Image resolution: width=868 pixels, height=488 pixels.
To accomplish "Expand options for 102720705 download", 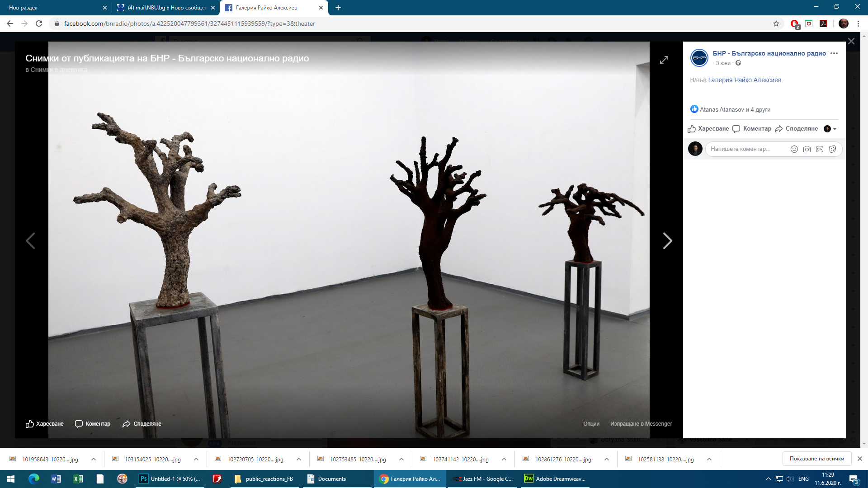I will point(299,459).
